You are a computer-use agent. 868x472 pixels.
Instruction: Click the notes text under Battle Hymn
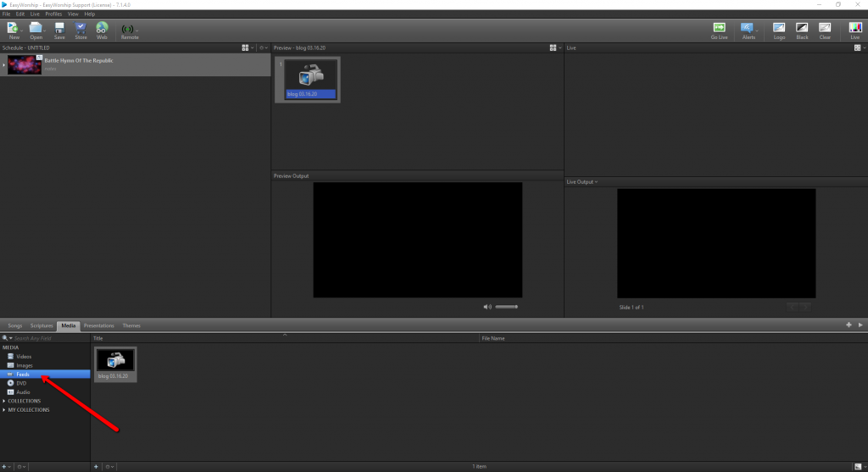50,69
